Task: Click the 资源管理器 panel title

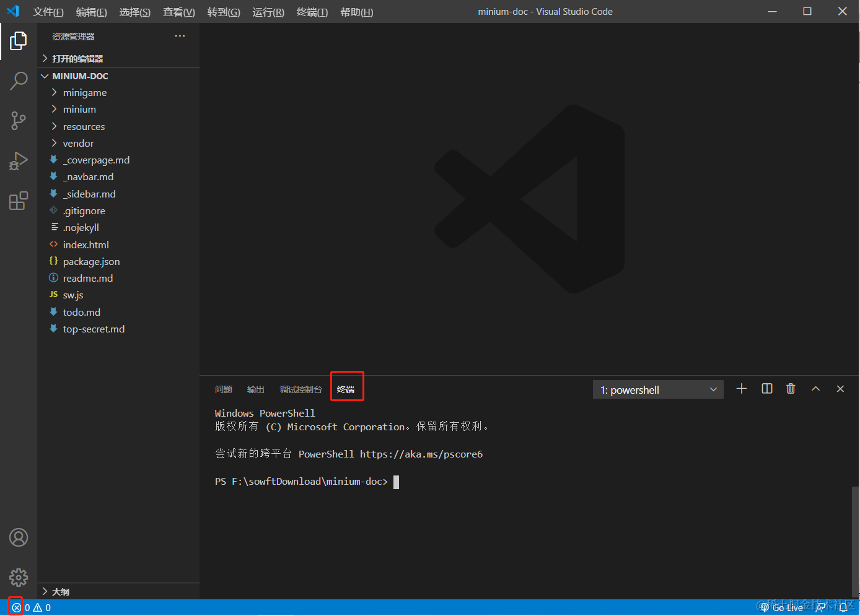Action: click(x=73, y=37)
